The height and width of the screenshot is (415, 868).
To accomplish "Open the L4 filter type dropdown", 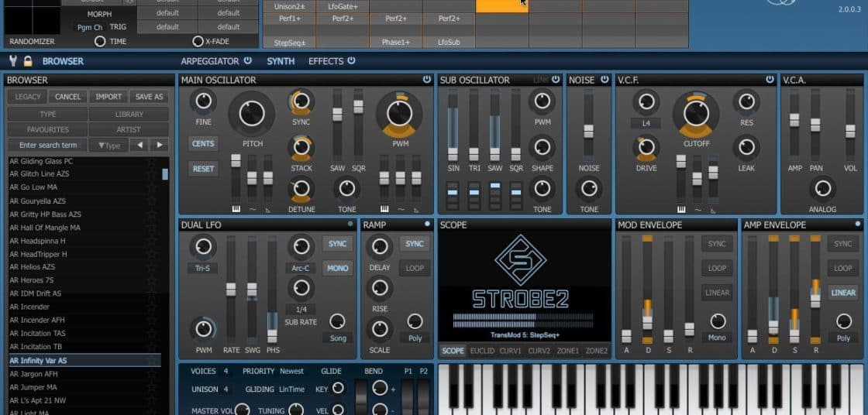I will [x=646, y=123].
